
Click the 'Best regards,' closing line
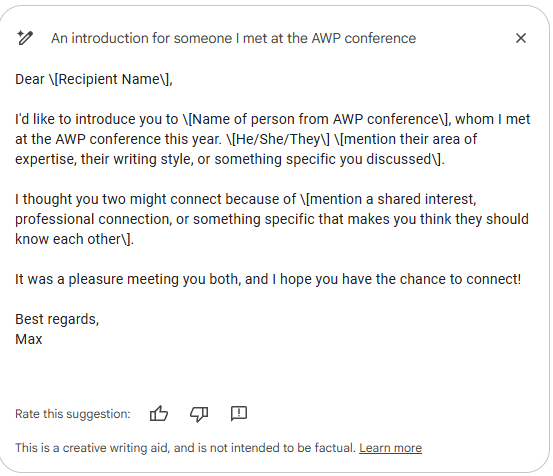[x=57, y=319]
